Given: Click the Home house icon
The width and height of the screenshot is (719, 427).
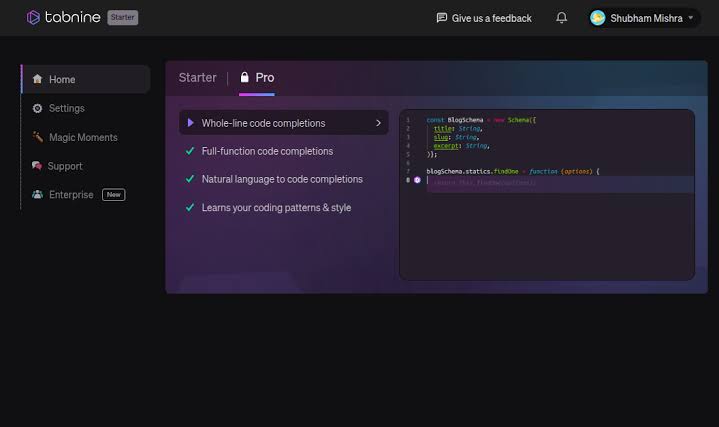Looking at the screenshot, I should (x=38, y=79).
